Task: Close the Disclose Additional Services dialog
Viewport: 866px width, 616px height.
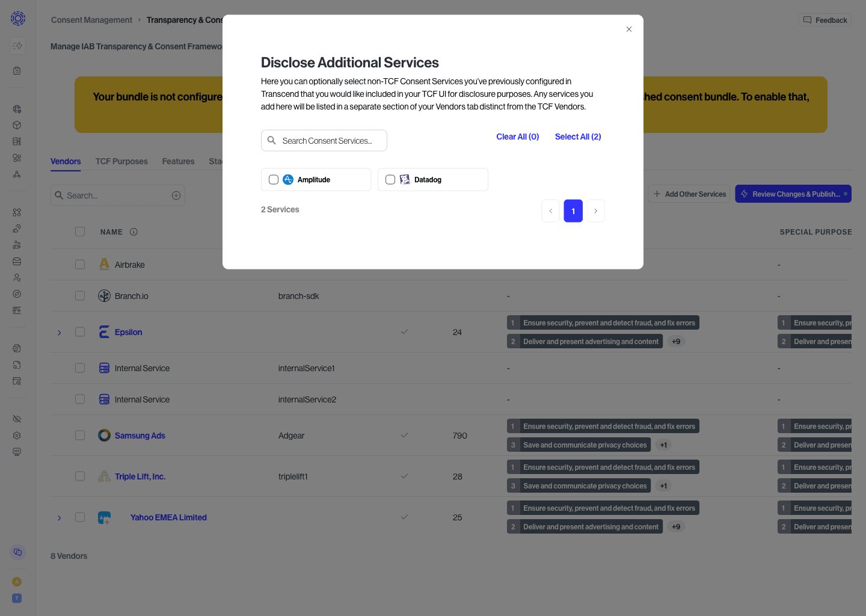Action: click(x=629, y=29)
